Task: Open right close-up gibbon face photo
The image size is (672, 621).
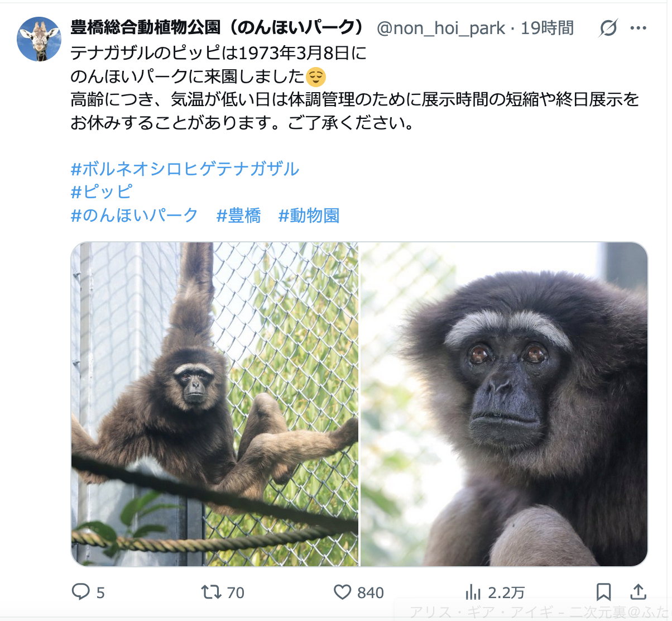Action: coord(504,404)
